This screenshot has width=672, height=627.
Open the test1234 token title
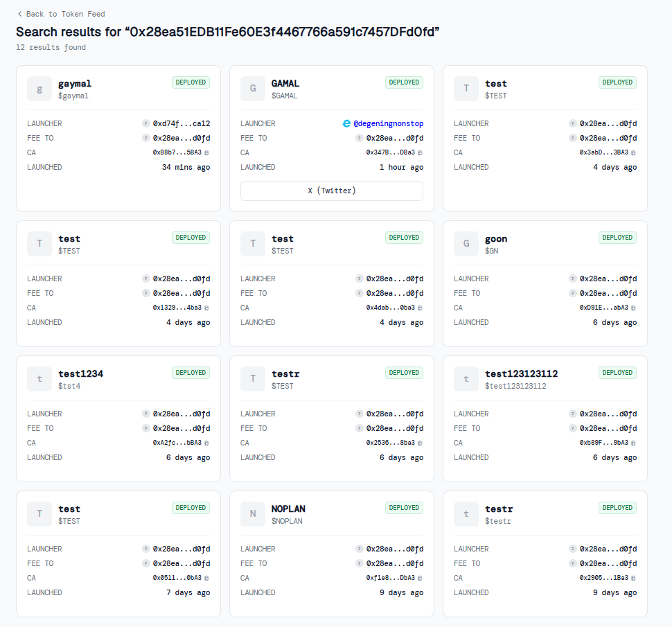point(80,373)
